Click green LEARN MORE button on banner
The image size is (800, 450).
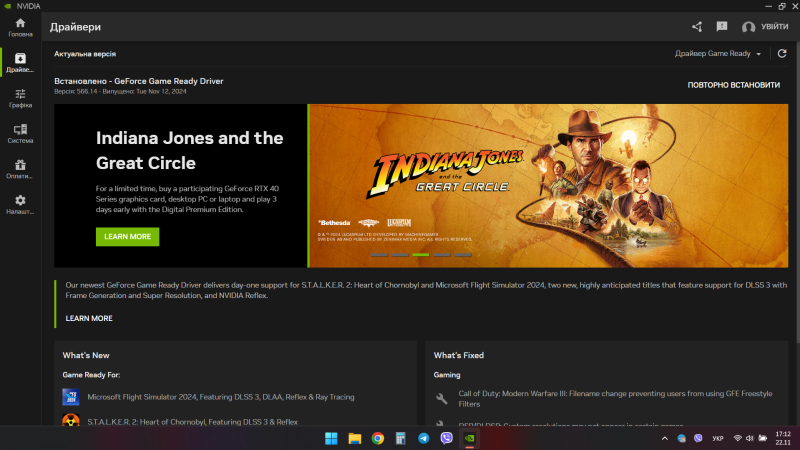click(x=127, y=237)
